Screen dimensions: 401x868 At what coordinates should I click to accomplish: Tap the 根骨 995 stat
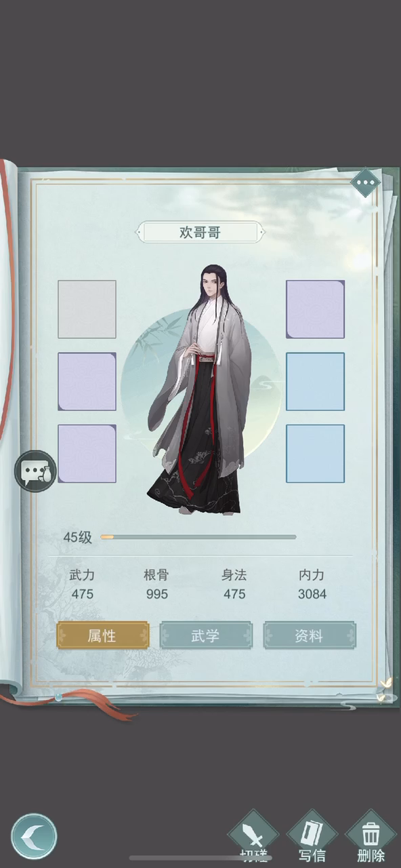click(x=156, y=585)
